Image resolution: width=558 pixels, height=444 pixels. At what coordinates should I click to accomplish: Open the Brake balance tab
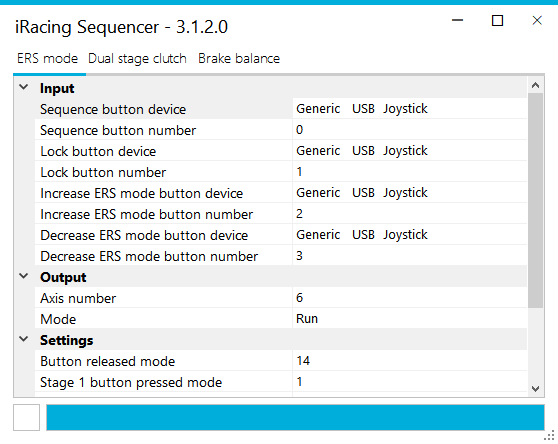pos(239,58)
